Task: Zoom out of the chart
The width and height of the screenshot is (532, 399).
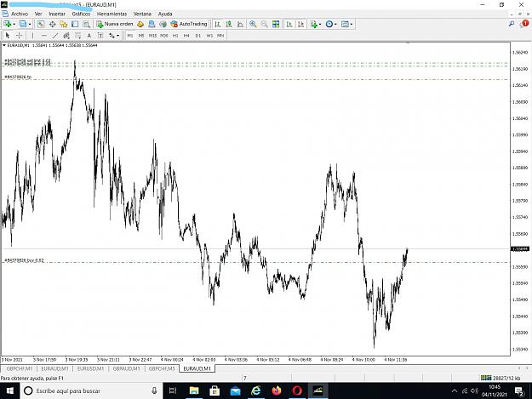Action: click(264, 24)
